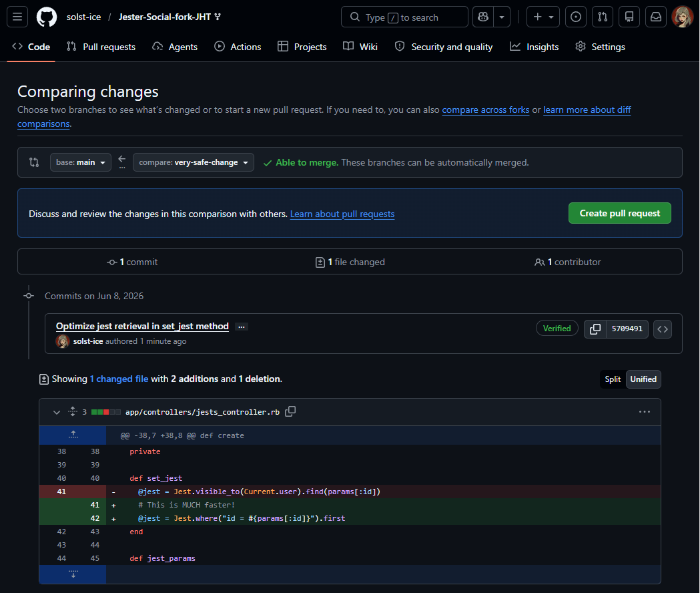Jump to the 1 file changed section
The image size is (700, 593).
click(x=350, y=262)
